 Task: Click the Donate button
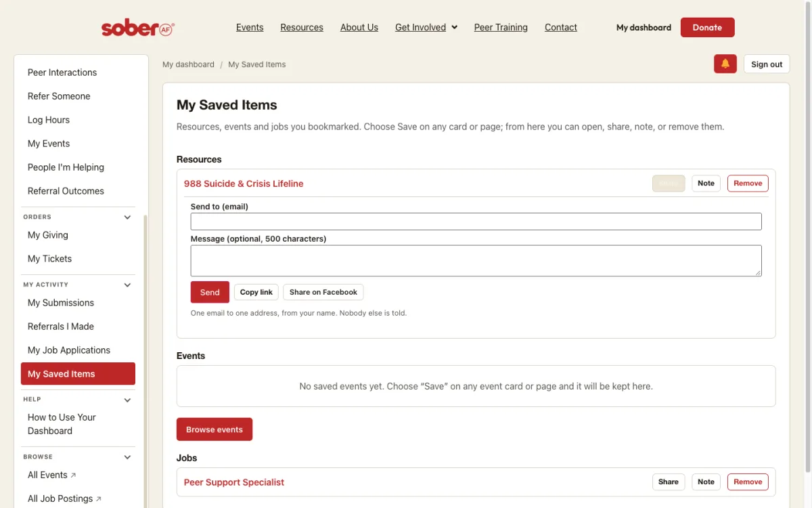coord(707,28)
